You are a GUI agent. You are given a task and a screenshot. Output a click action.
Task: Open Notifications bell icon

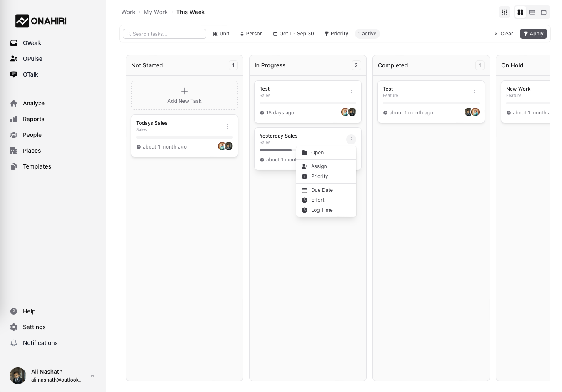pyautogui.click(x=14, y=343)
